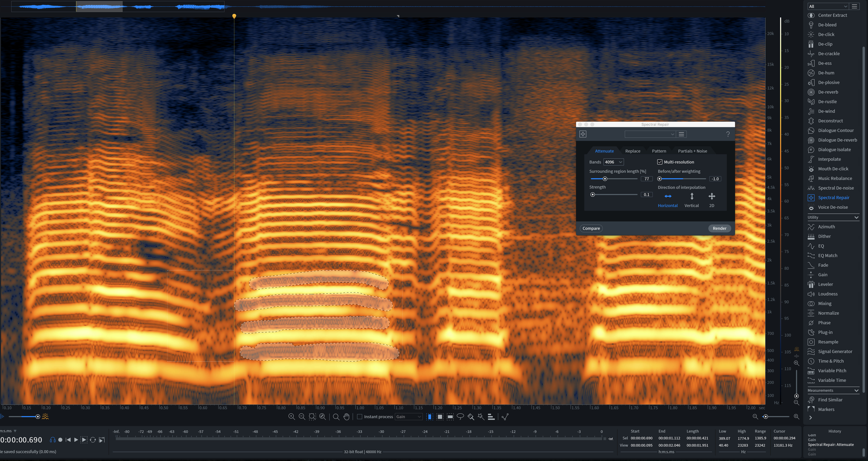Open Spectral Repair help question mark

point(728,134)
